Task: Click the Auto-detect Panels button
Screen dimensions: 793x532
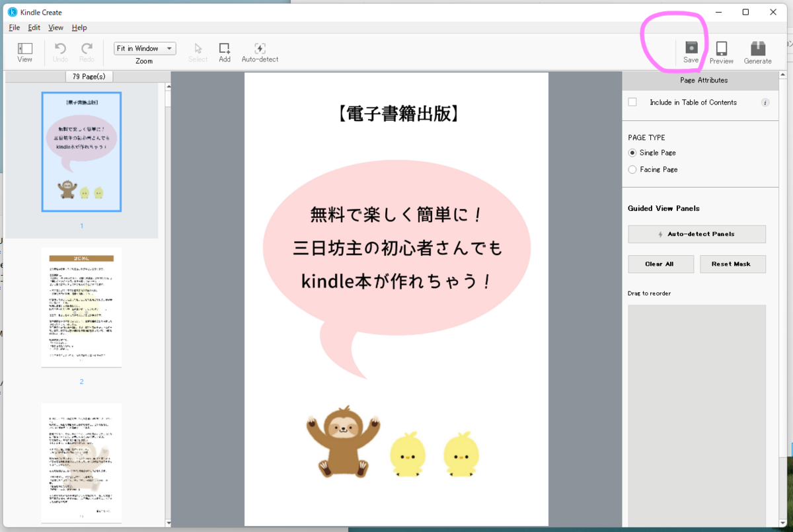Action: 697,234
